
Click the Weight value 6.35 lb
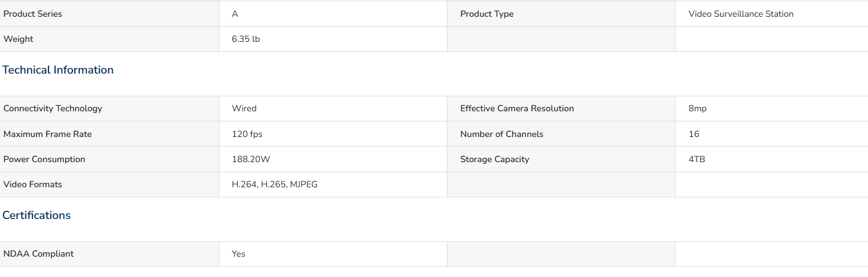point(246,39)
